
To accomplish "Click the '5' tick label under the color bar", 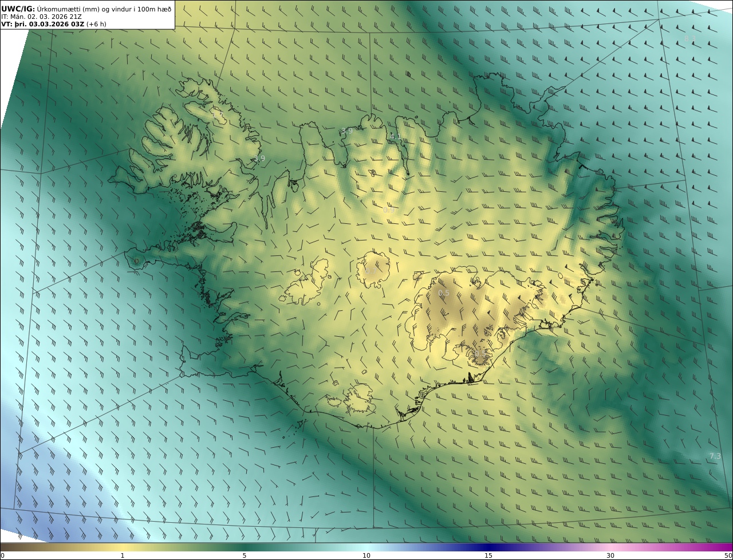I will coord(245,555).
